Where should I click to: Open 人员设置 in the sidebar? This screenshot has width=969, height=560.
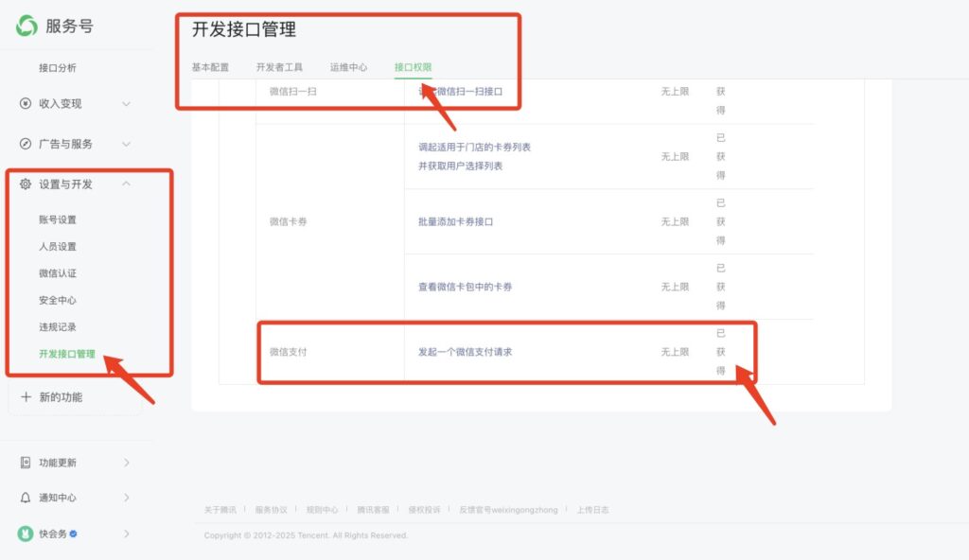point(58,246)
